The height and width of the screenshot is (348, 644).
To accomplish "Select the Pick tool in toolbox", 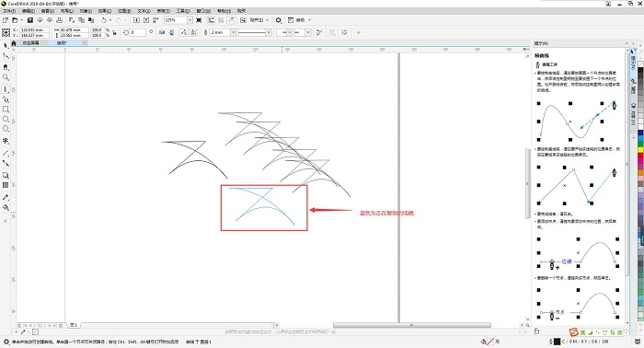I will tap(6, 45).
